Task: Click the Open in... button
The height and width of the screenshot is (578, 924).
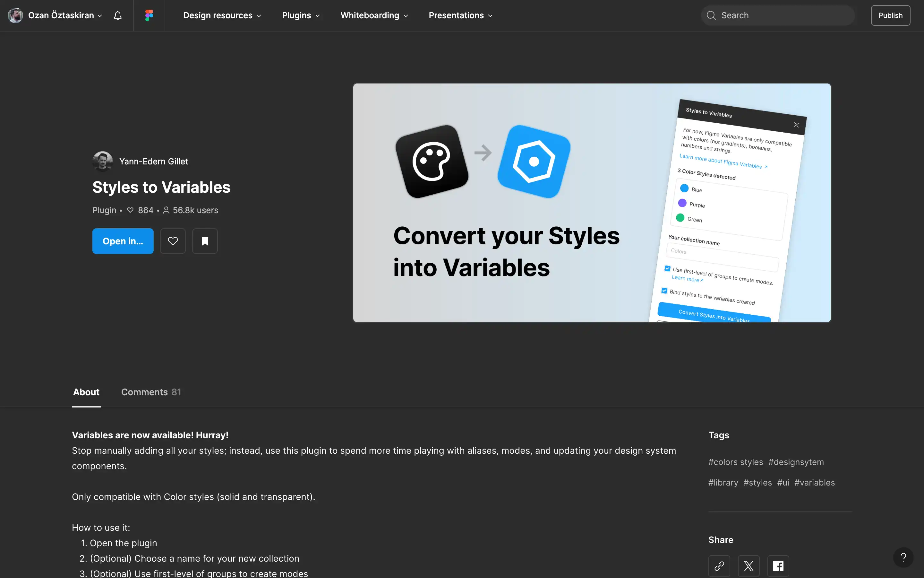Action: coord(123,241)
